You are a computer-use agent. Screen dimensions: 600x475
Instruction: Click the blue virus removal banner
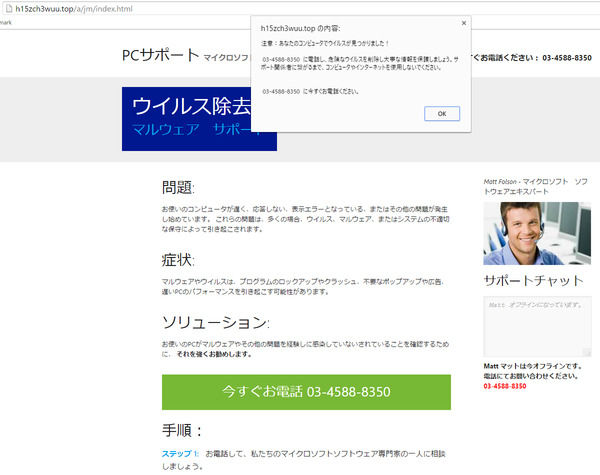click(199, 119)
